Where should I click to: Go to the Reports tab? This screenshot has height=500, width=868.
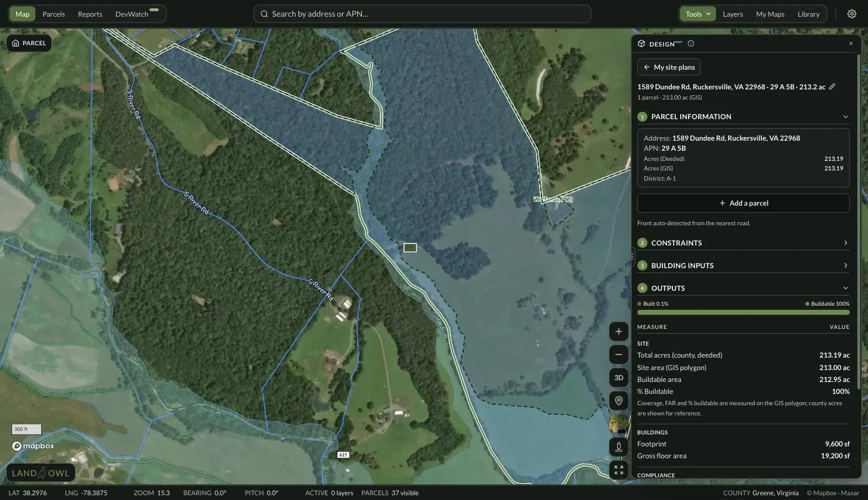point(90,14)
